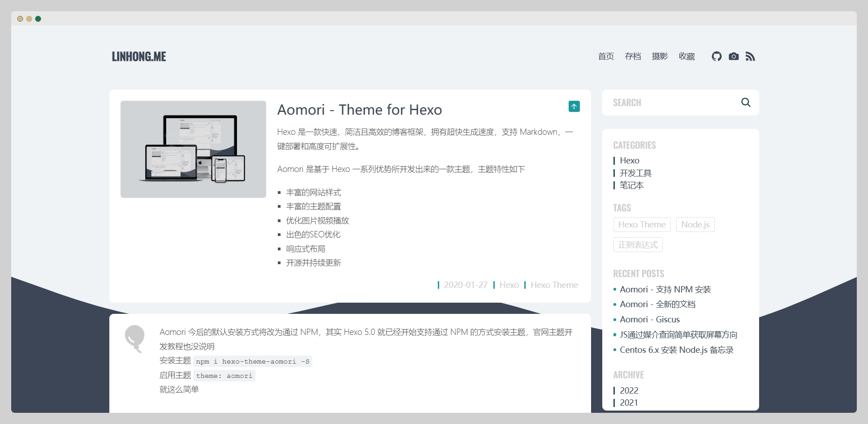Open the 摄影 page
The image size is (868, 424).
(x=660, y=56)
